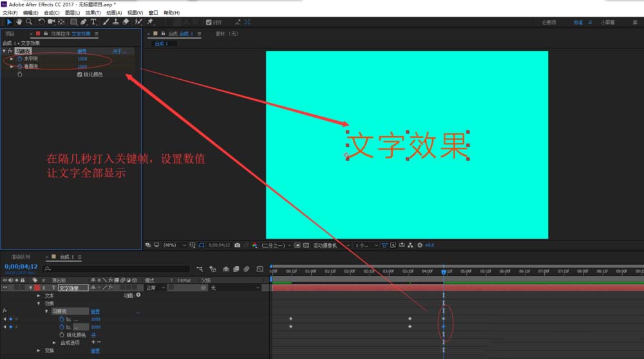Toggle the viewer mask and shape path visibility
This screenshot has width=644, height=359.
201,245
